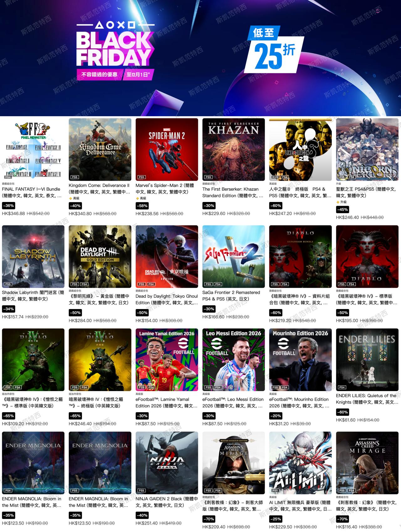Open the First Berserker Khazan cover

coord(233,149)
